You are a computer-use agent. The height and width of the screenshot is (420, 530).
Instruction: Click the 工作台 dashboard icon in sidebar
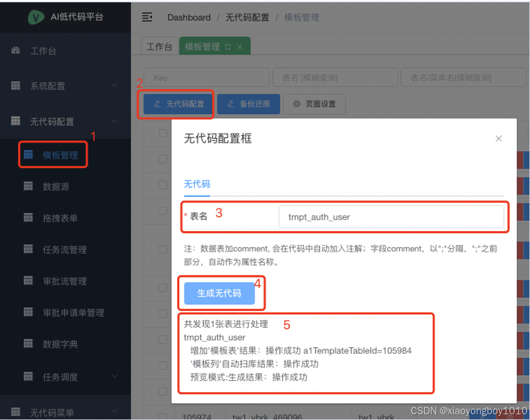point(15,51)
